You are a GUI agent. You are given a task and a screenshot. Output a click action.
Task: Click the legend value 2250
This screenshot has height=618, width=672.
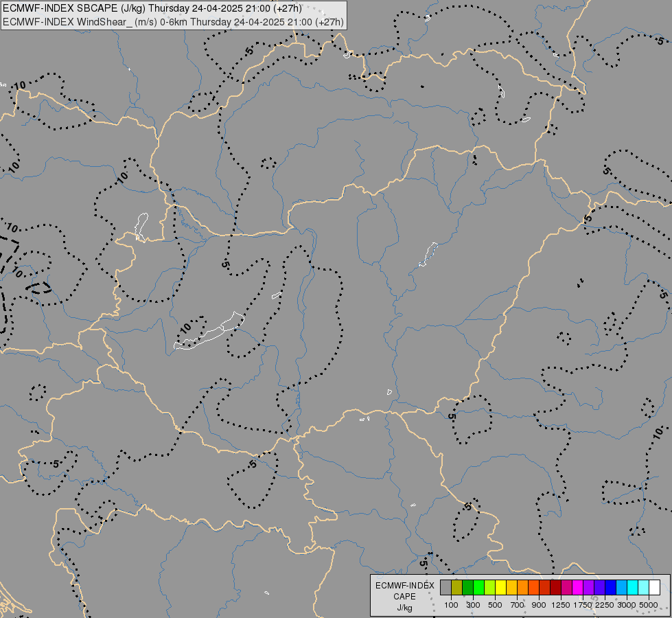pyautogui.click(x=605, y=605)
